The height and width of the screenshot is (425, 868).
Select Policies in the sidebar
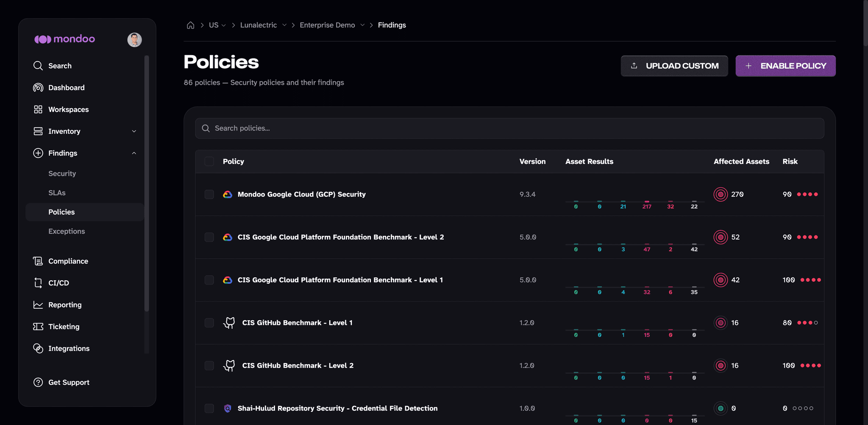coord(85,212)
